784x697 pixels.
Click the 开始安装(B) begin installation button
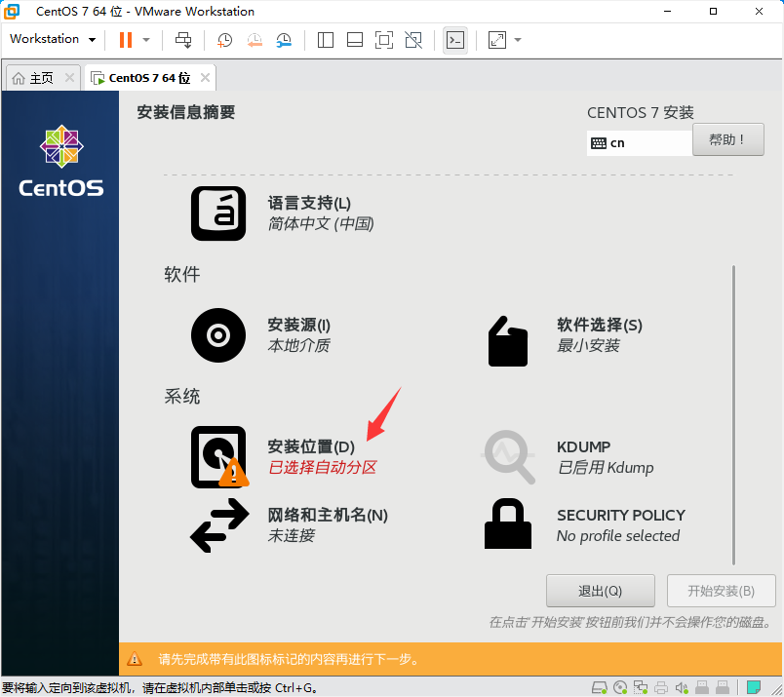click(721, 591)
